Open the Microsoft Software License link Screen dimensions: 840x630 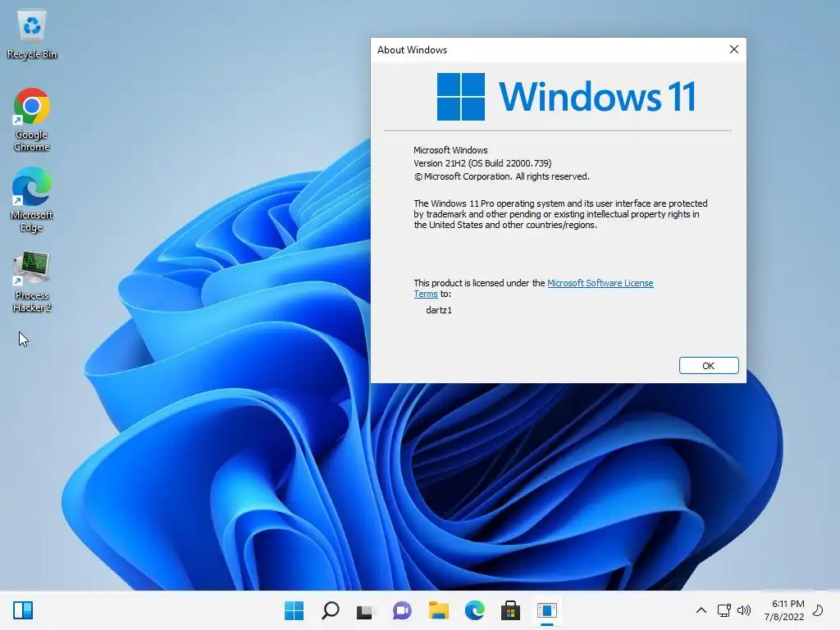click(600, 283)
